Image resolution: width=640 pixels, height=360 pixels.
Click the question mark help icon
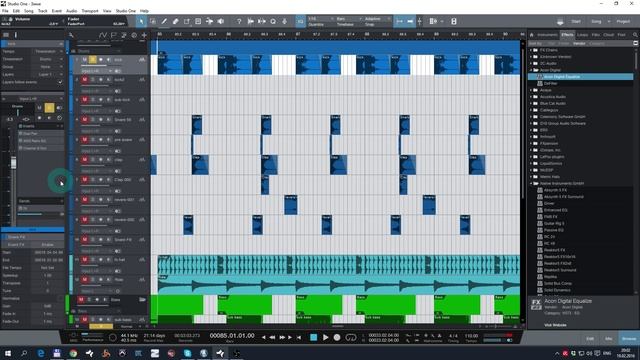[239, 21]
